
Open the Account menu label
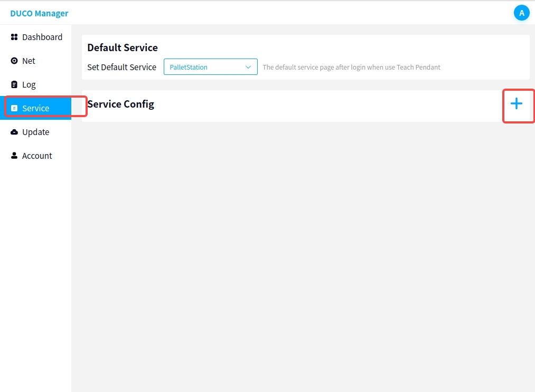37,156
